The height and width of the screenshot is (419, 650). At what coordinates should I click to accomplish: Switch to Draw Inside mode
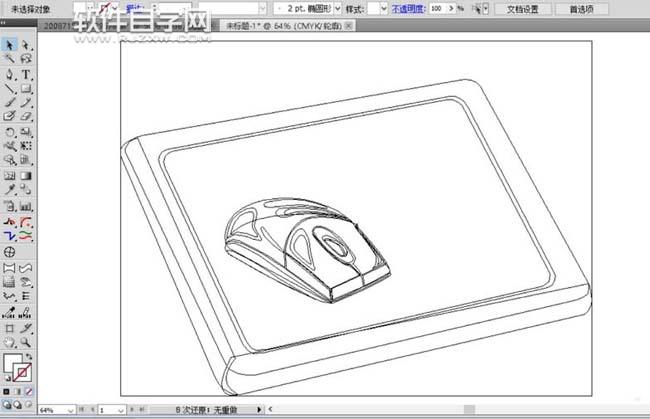click(29, 404)
